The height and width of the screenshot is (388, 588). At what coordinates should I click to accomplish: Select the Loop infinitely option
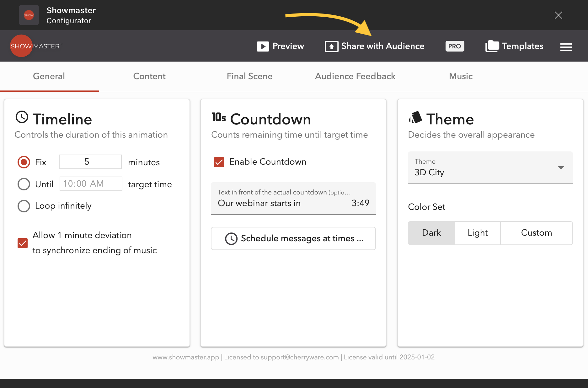coord(24,206)
